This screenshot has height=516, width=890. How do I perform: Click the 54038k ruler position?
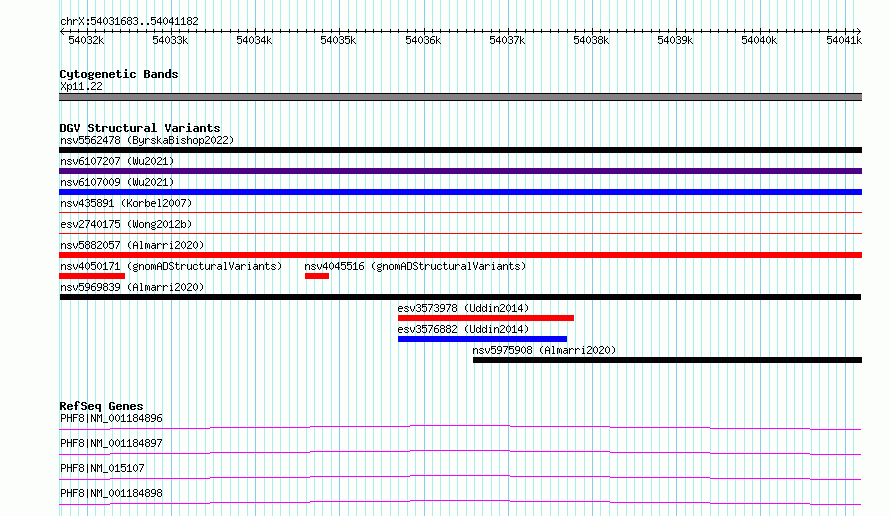591,40
